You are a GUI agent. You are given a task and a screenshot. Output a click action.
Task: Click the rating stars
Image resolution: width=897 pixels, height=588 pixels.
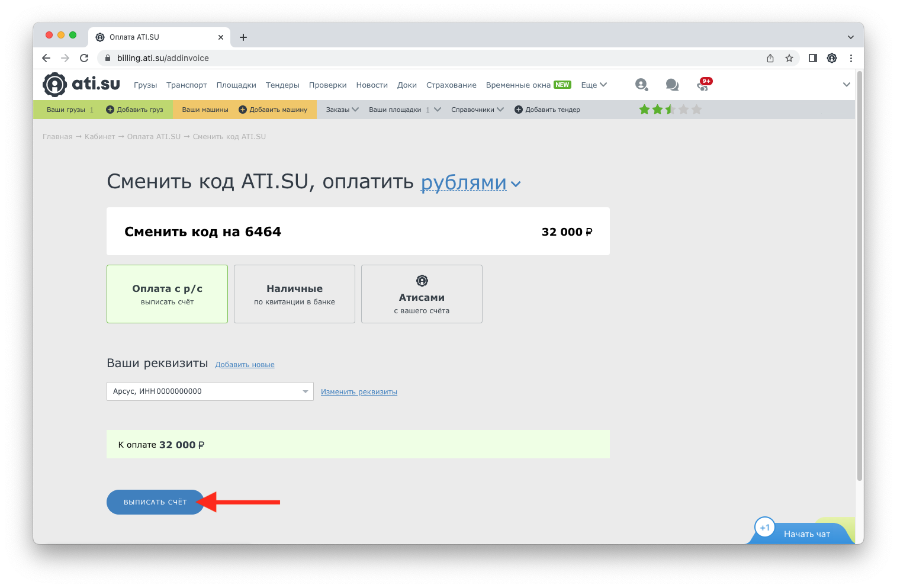(x=670, y=110)
